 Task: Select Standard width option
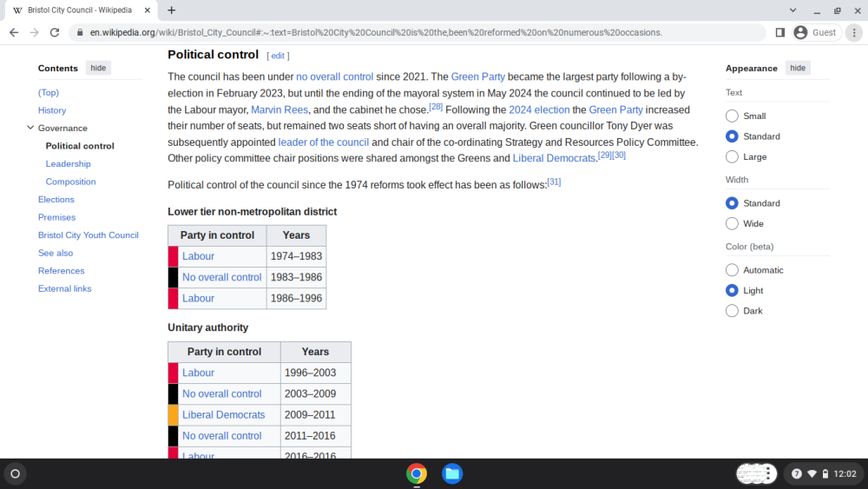[732, 203]
